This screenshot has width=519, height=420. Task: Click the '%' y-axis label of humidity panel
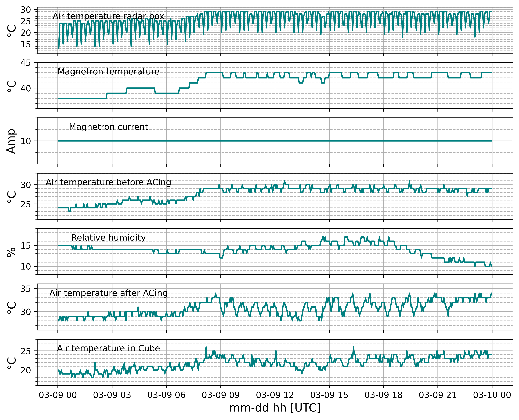point(11,252)
